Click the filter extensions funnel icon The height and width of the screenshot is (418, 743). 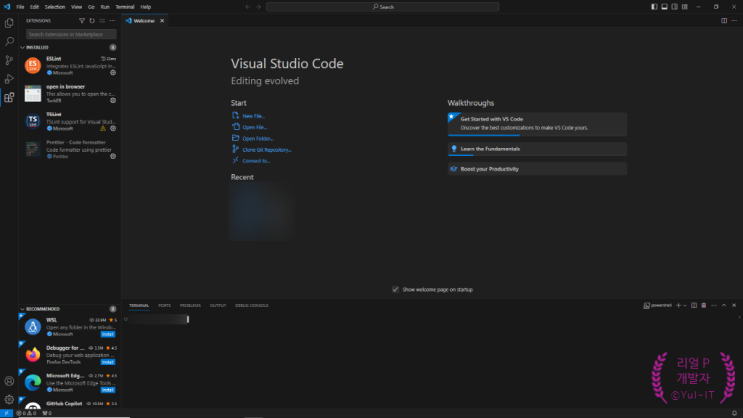point(82,21)
